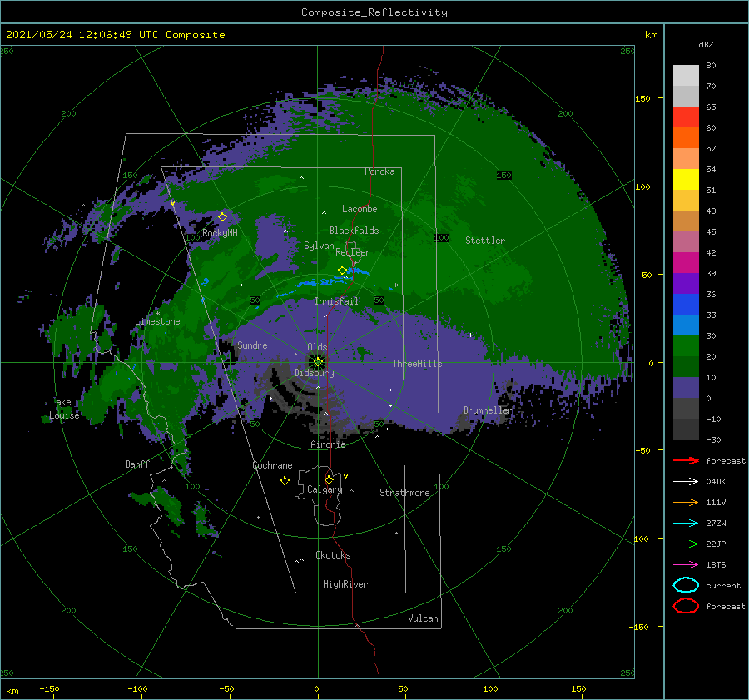The width and height of the screenshot is (749, 700).
Task: Click the Ponoka city label
Action: point(379,171)
